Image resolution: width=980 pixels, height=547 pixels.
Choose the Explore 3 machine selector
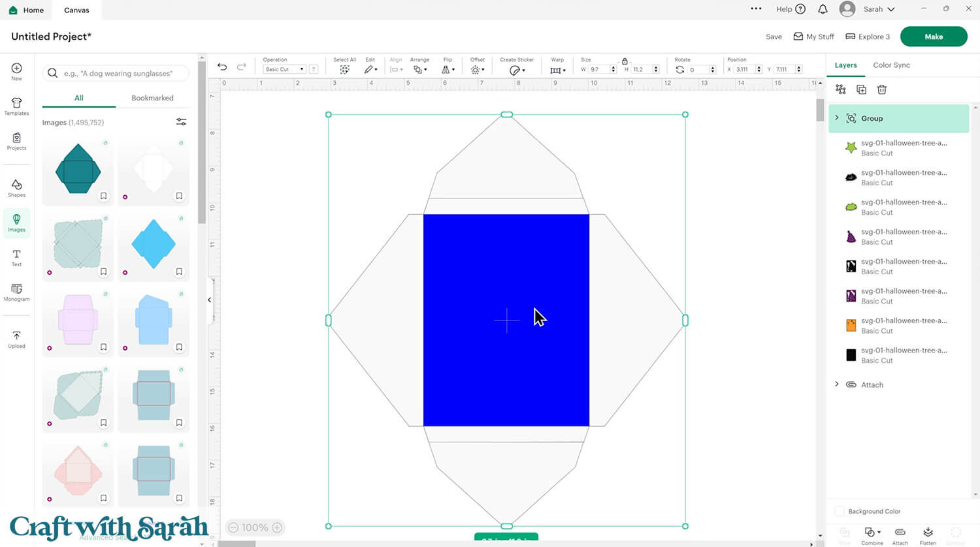868,37
